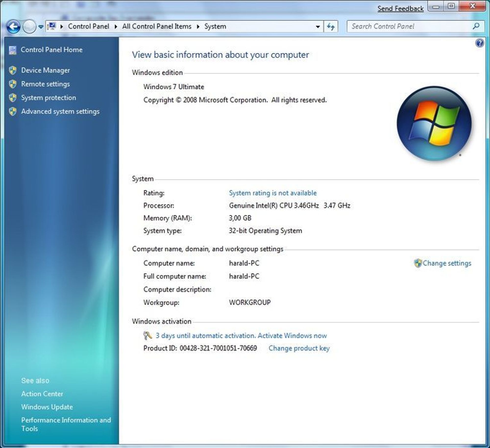Open Performance Information and Tools
Viewport: 490px width, 448px height.
pos(66,424)
